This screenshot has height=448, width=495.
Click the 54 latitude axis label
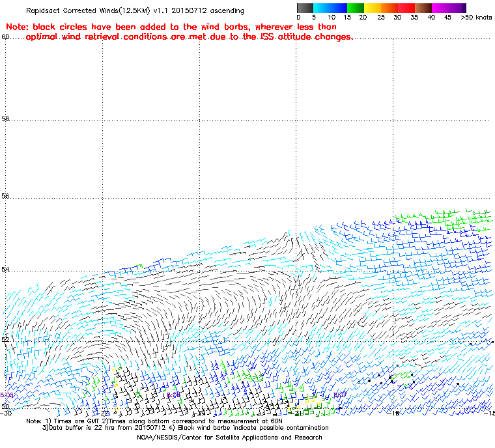pos(5,270)
